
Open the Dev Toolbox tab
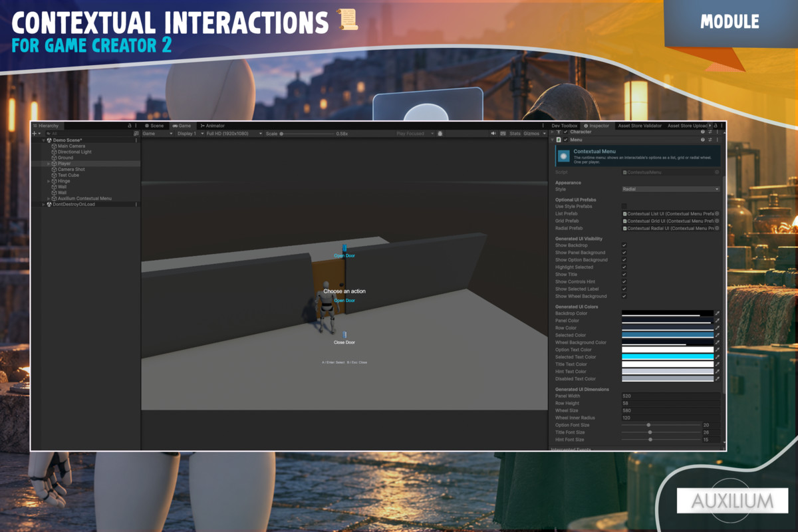565,126
